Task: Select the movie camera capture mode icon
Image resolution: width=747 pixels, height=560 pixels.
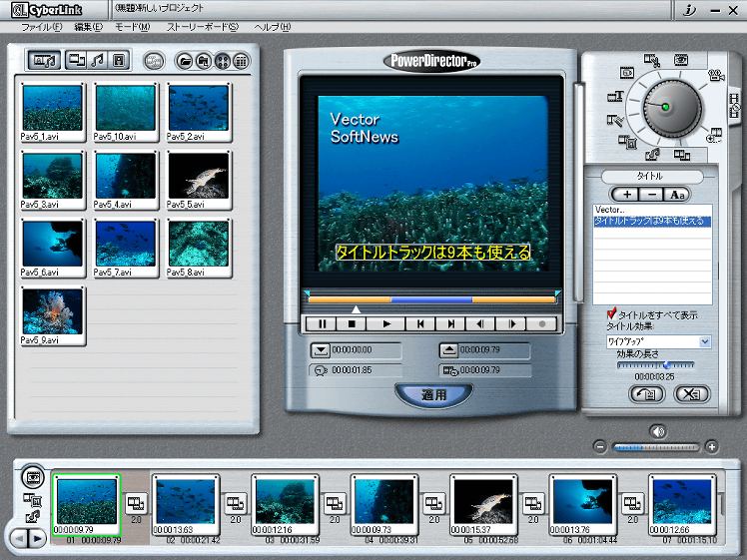Action: pyautogui.click(x=716, y=75)
